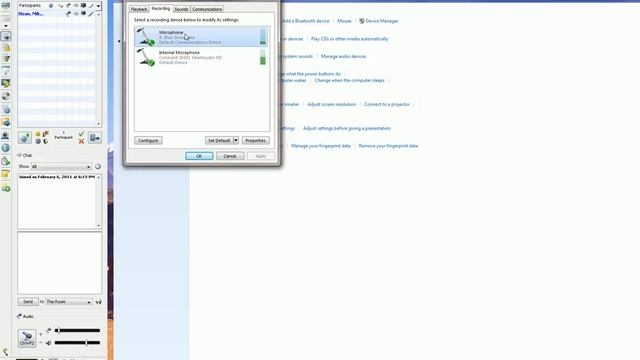Viewport: 640px width, 360px height.
Task: Open microphone Properties
Action: point(256,140)
